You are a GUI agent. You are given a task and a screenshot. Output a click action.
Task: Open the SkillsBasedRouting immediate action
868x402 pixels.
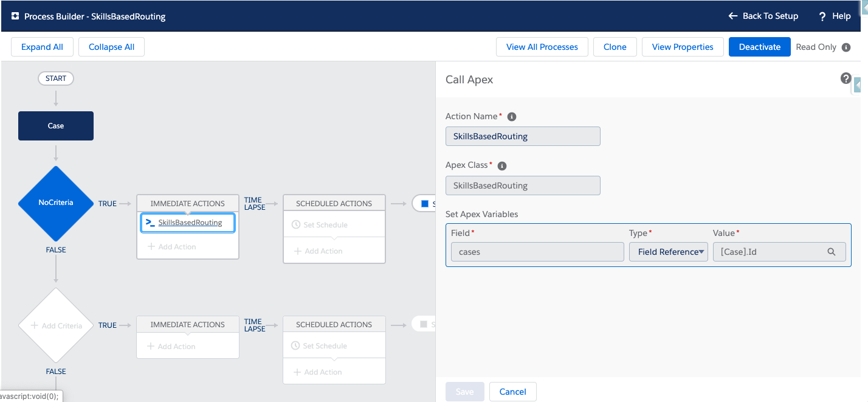190,223
